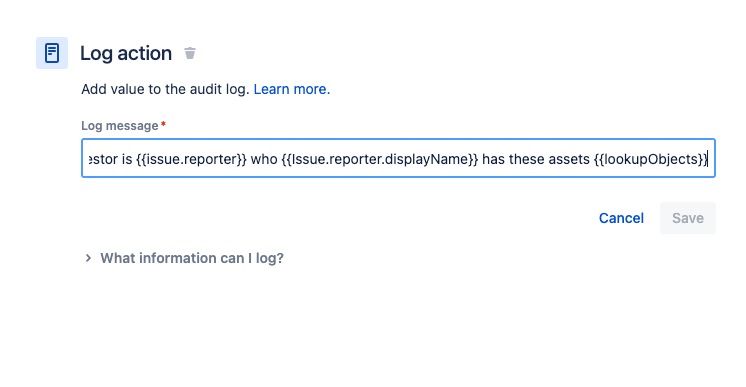Focus the Log message input field
The image size is (746, 387).
[x=398, y=158]
